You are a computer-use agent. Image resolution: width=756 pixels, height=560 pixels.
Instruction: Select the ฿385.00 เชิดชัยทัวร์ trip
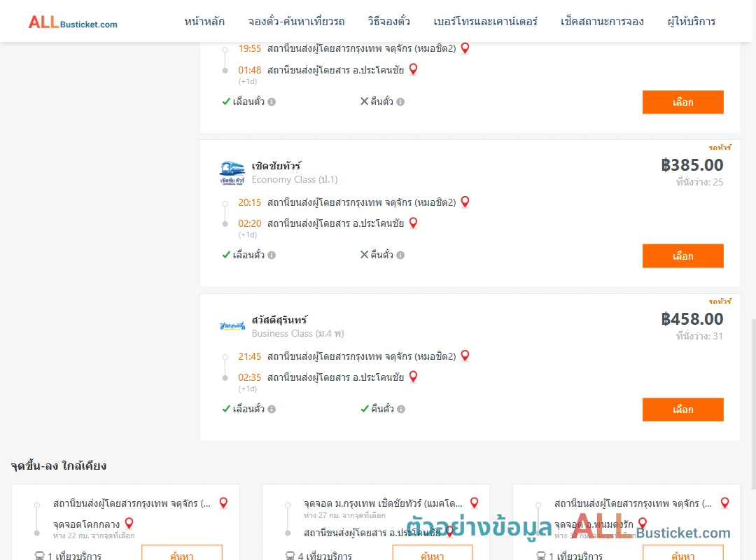[682, 255]
